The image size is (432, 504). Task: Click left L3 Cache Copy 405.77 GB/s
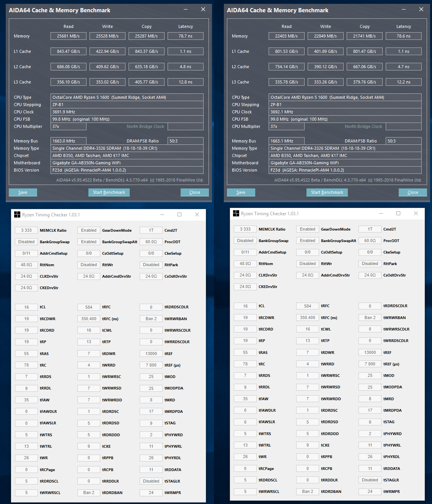(x=147, y=82)
